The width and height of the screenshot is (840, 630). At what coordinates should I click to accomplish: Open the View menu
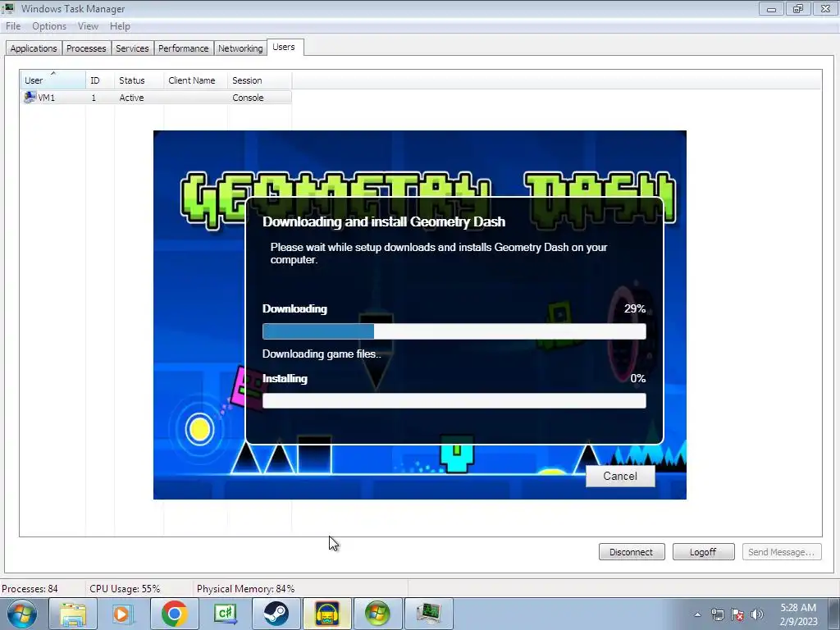88,26
